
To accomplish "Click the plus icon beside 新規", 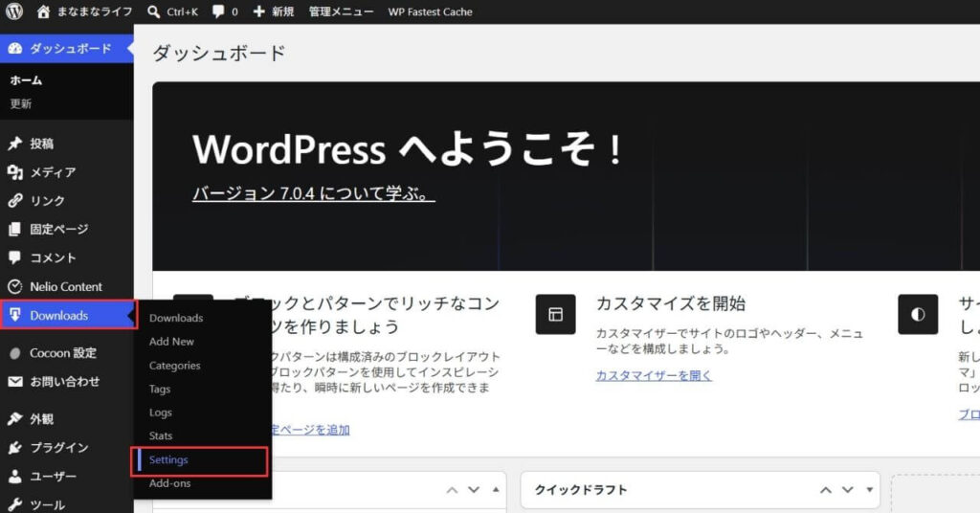I will 258,11.
